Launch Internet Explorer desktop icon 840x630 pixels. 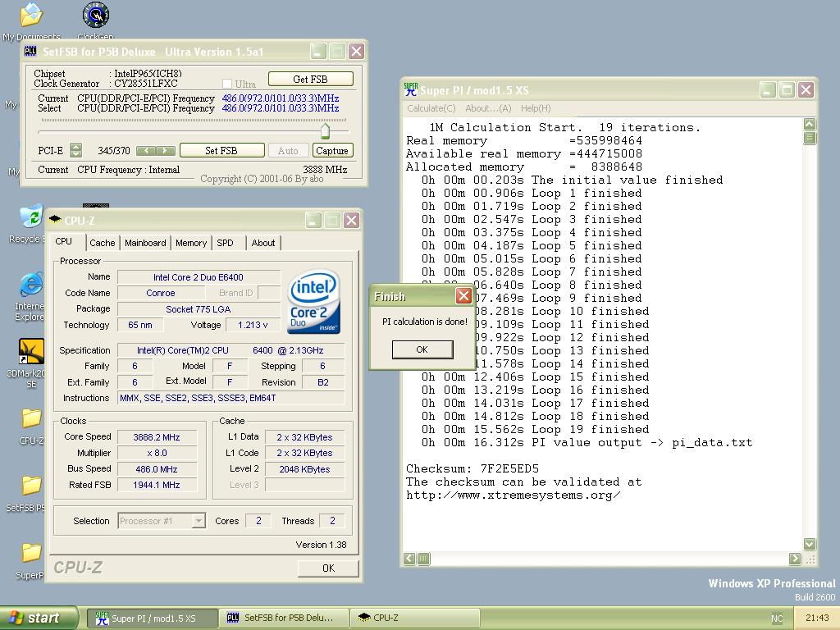pos(31,285)
